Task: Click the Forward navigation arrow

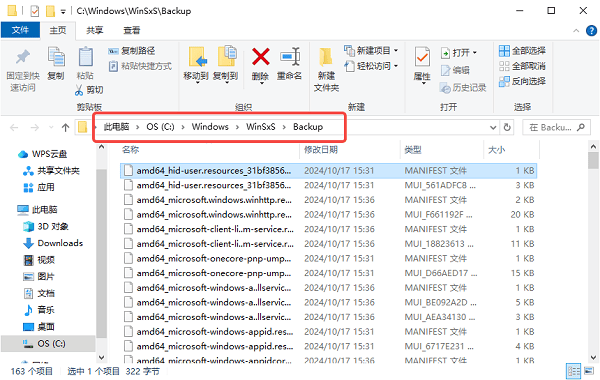Action: [34, 127]
